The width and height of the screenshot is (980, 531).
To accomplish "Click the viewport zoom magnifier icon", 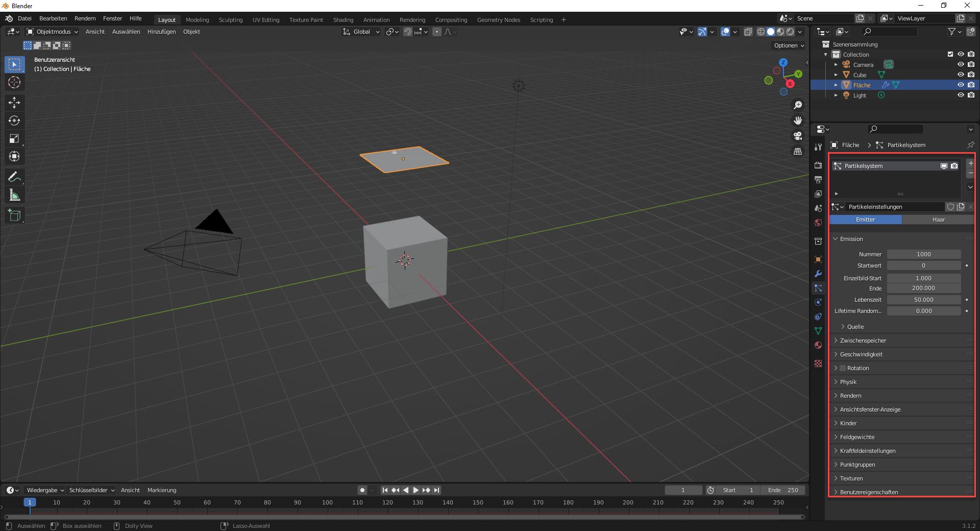I will click(x=797, y=105).
